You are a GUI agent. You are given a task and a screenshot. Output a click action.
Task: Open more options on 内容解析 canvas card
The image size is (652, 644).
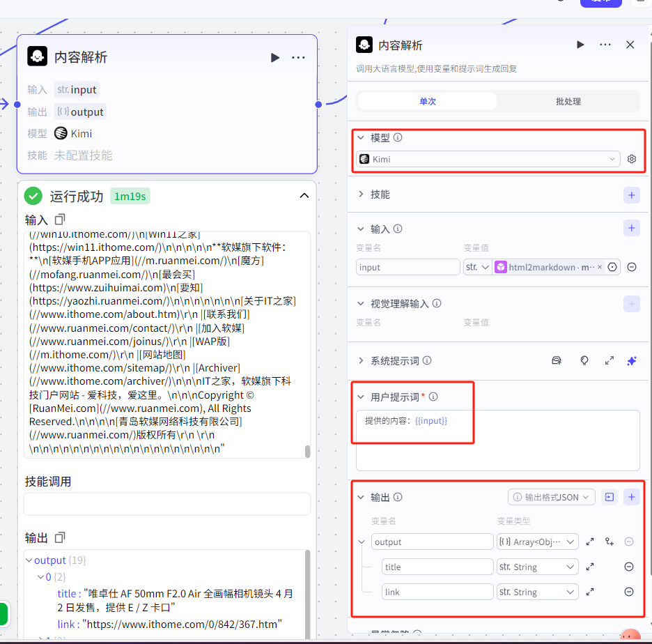[x=298, y=57]
